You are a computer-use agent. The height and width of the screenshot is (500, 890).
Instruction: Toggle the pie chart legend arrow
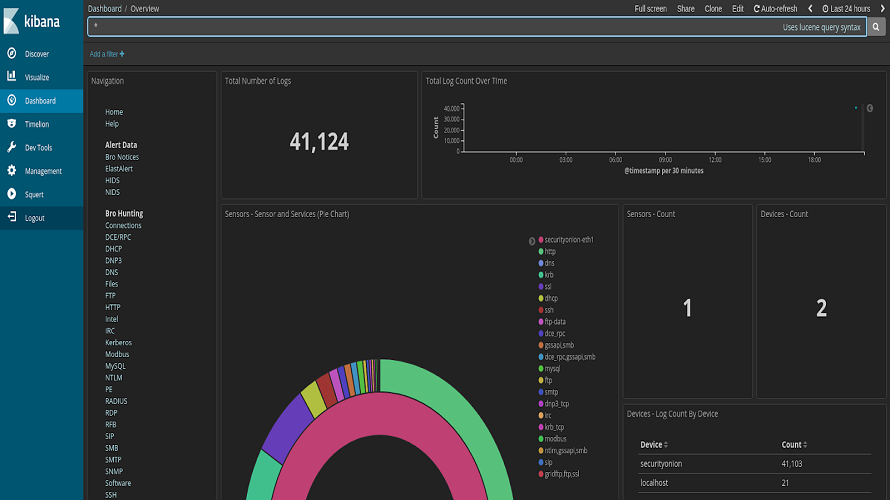pos(532,241)
